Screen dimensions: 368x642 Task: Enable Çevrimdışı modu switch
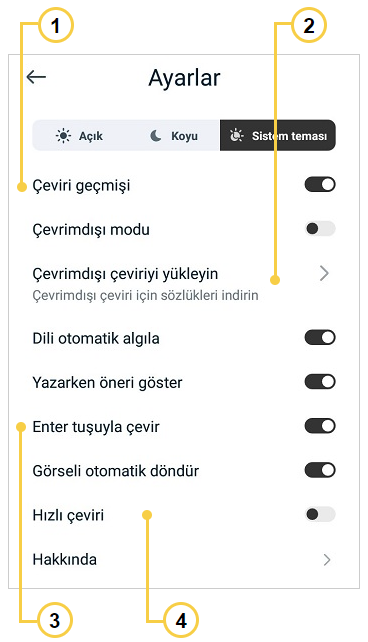[320, 228]
